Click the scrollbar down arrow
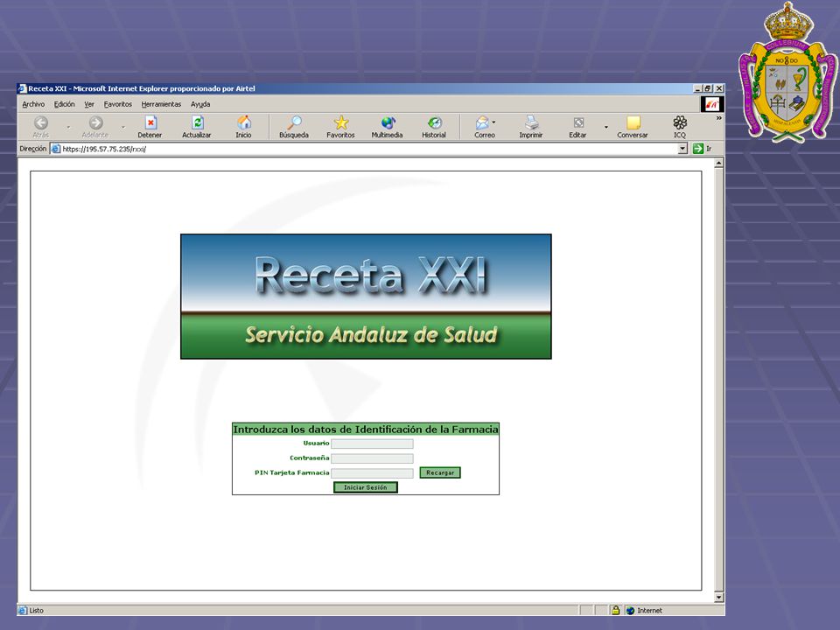The image size is (840, 630). 719,597
